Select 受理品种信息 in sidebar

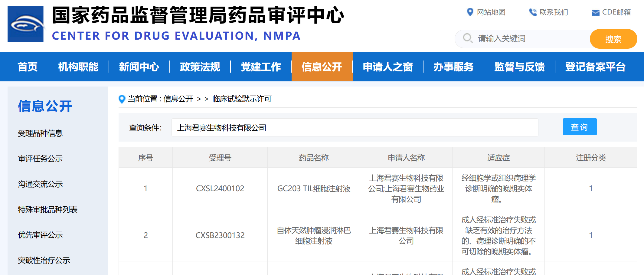pos(40,133)
